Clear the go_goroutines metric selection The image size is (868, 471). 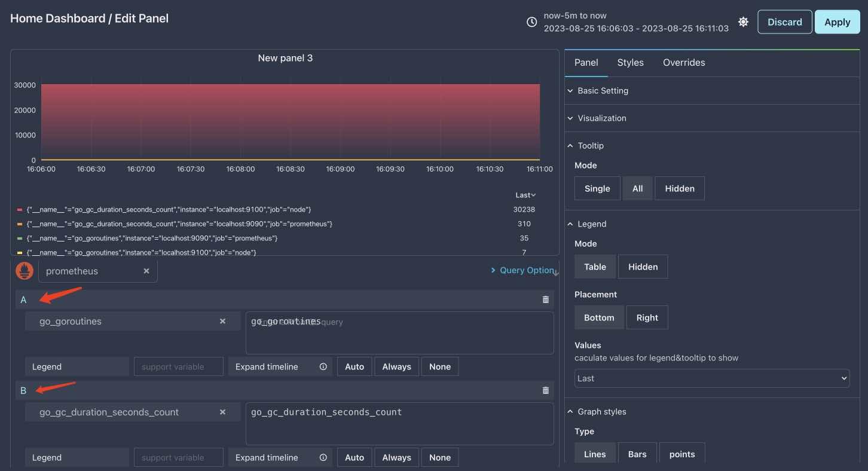click(222, 321)
